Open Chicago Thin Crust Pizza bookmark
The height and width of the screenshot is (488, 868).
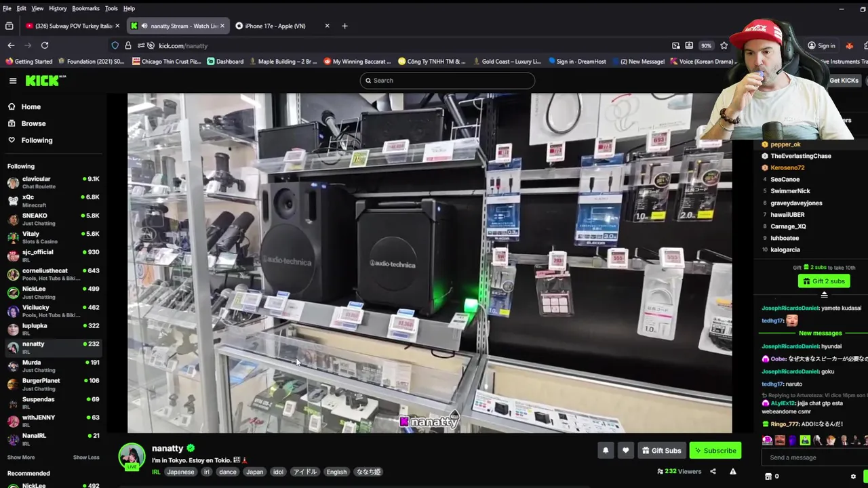[x=167, y=61]
